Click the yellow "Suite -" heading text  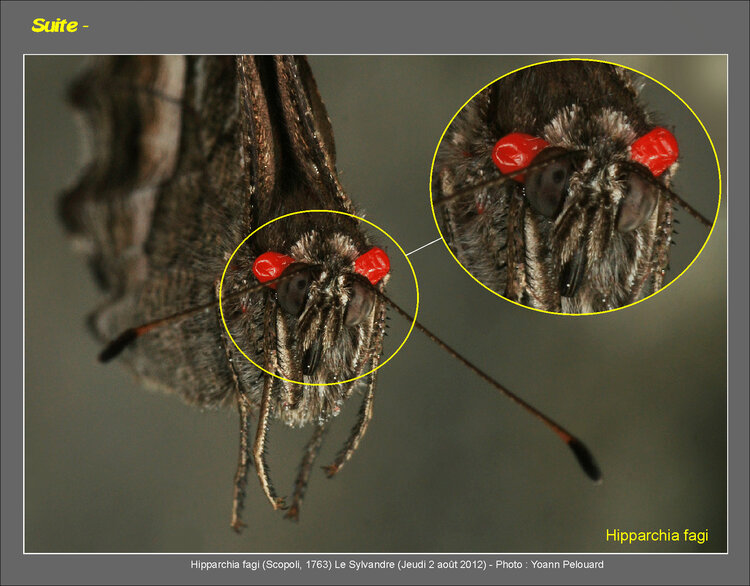[60, 25]
